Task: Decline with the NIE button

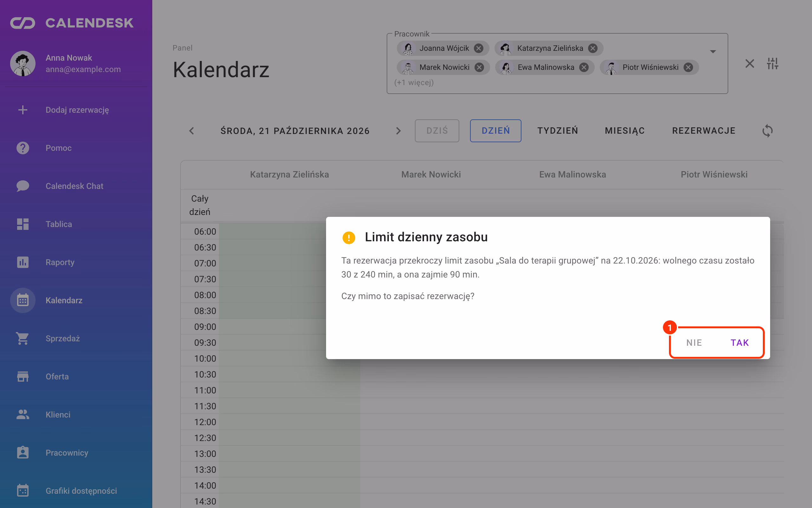Action: click(x=694, y=343)
